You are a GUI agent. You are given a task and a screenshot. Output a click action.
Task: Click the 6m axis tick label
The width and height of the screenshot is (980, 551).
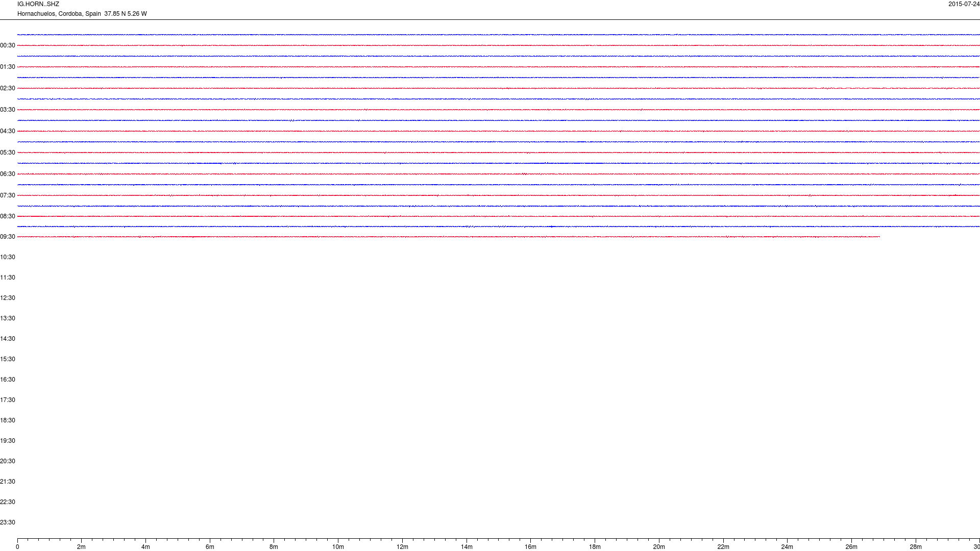[210, 547]
